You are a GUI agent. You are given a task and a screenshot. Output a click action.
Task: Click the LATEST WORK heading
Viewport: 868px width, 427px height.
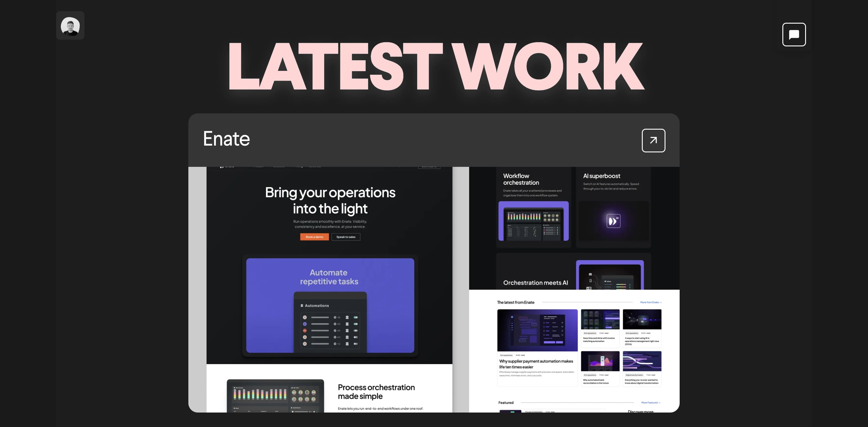[x=436, y=66]
